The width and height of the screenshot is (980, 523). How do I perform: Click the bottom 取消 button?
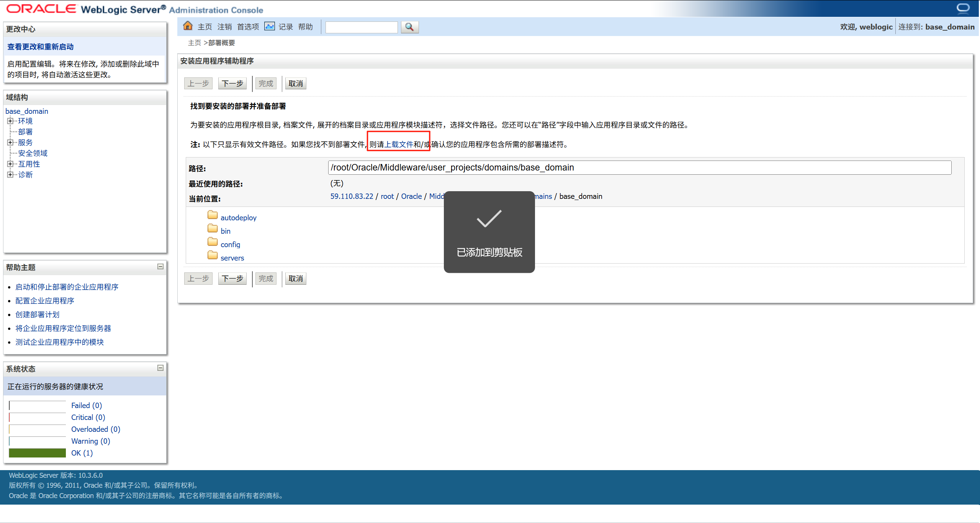(296, 279)
